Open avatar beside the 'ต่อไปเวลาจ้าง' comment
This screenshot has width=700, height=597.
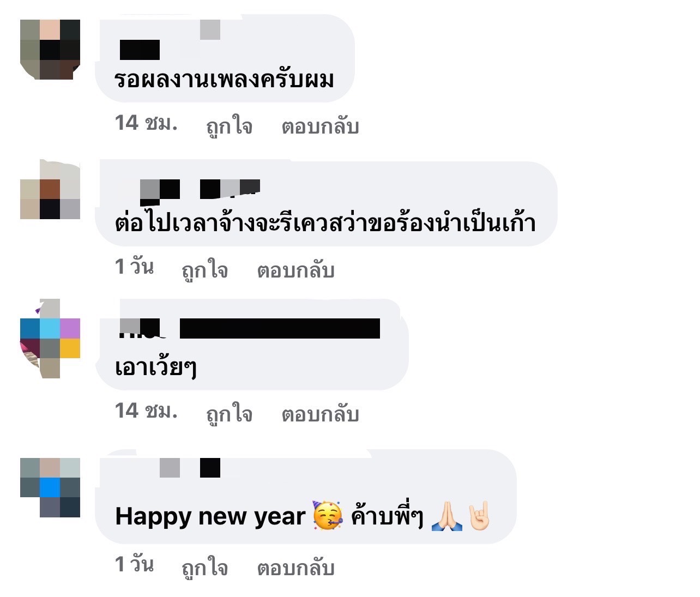50,189
